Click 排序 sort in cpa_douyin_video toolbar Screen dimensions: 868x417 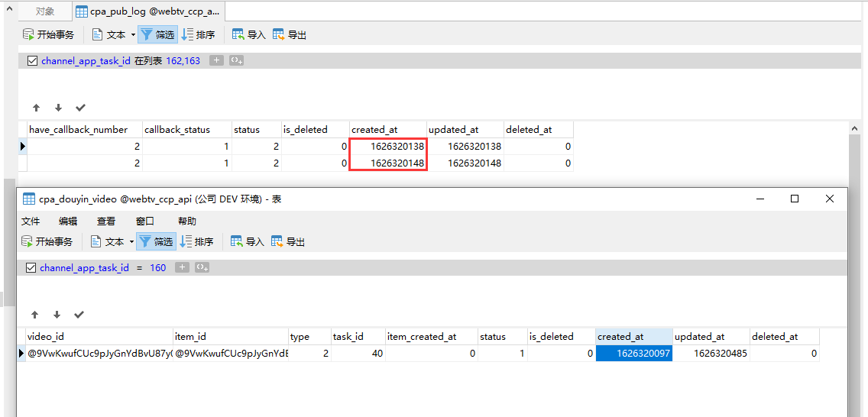(x=197, y=241)
